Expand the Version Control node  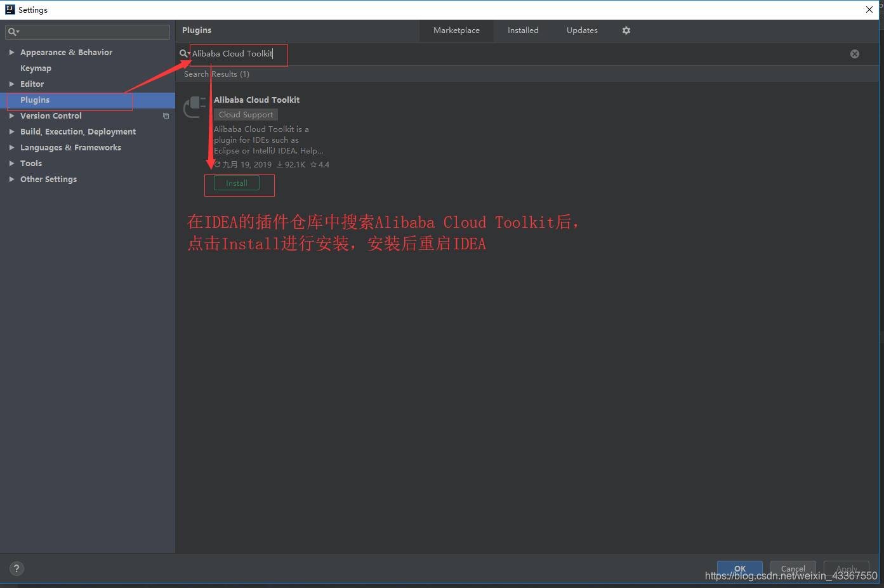tap(11, 115)
